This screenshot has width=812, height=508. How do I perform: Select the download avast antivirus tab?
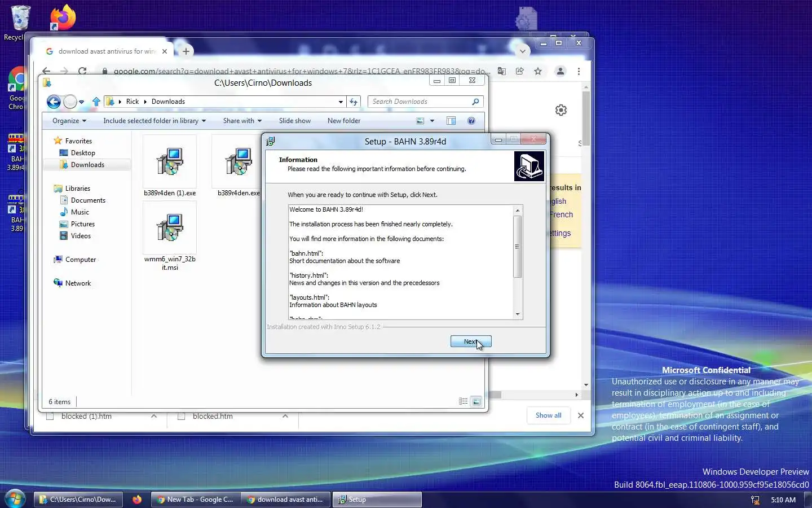tap(107, 51)
